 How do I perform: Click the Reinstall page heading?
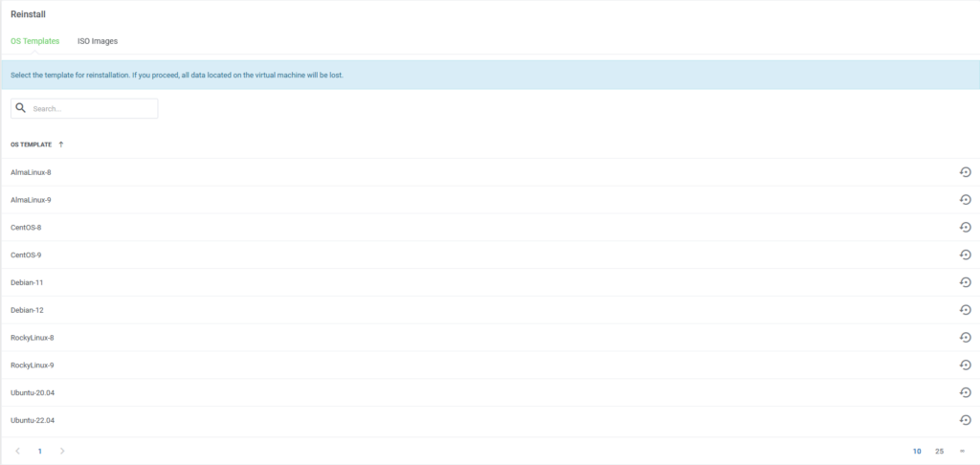pos(28,14)
